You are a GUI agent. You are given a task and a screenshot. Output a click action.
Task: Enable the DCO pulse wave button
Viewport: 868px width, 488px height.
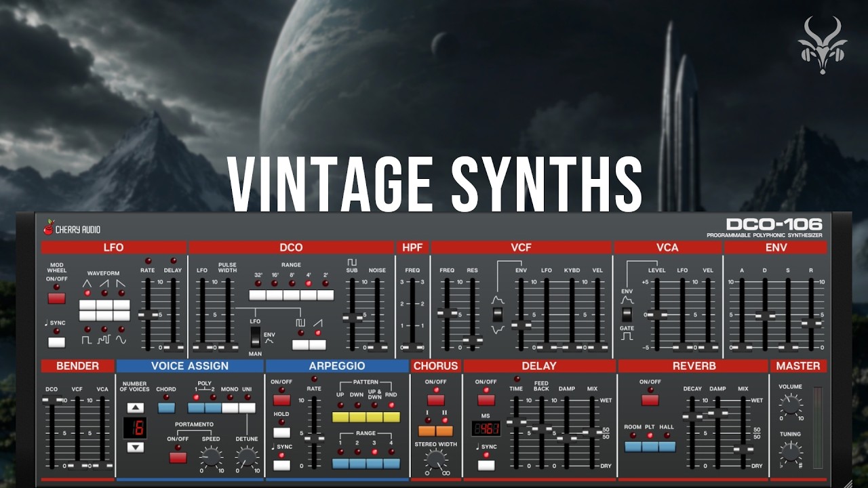tap(300, 344)
